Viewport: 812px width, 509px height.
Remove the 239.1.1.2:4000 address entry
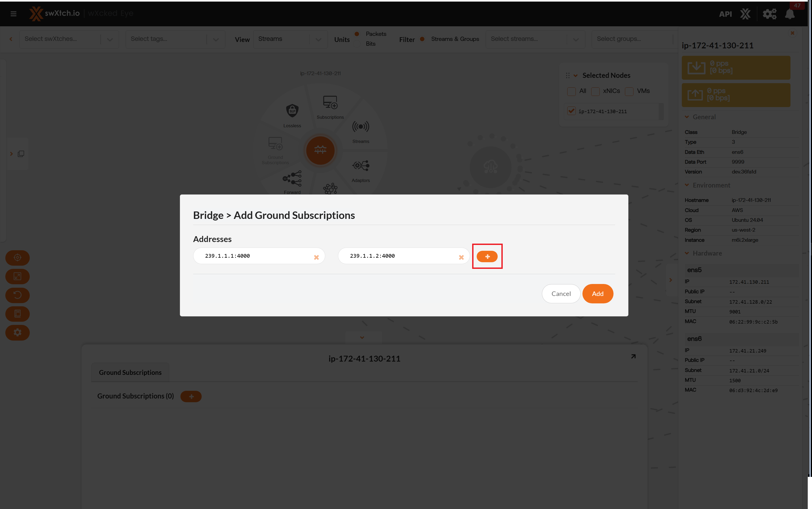[x=461, y=257]
